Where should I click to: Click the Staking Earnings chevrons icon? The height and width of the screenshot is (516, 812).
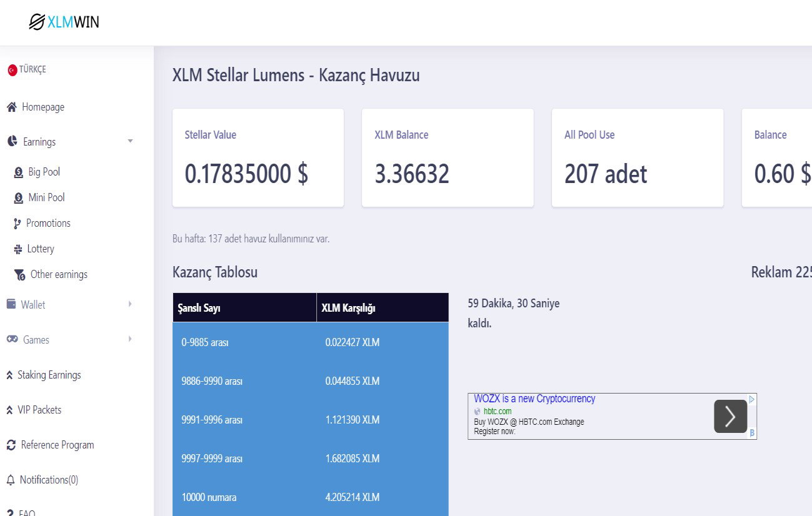(10, 375)
